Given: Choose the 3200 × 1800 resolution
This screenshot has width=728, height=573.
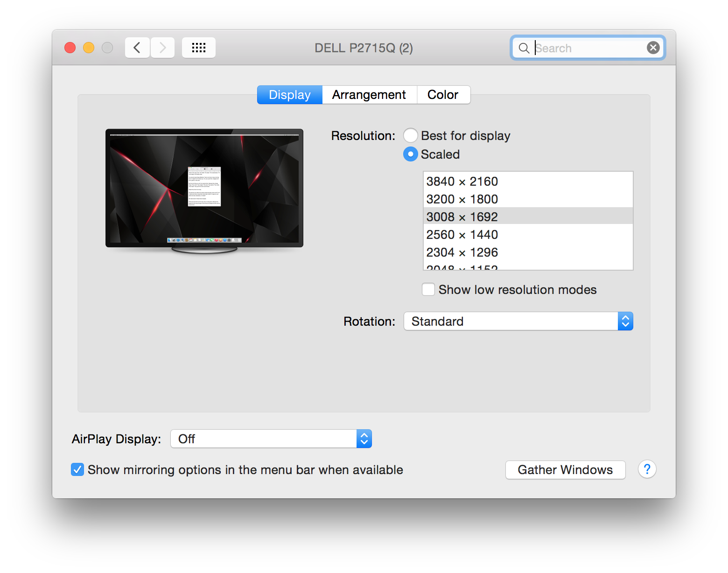Looking at the screenshot, I should (528, 199).
